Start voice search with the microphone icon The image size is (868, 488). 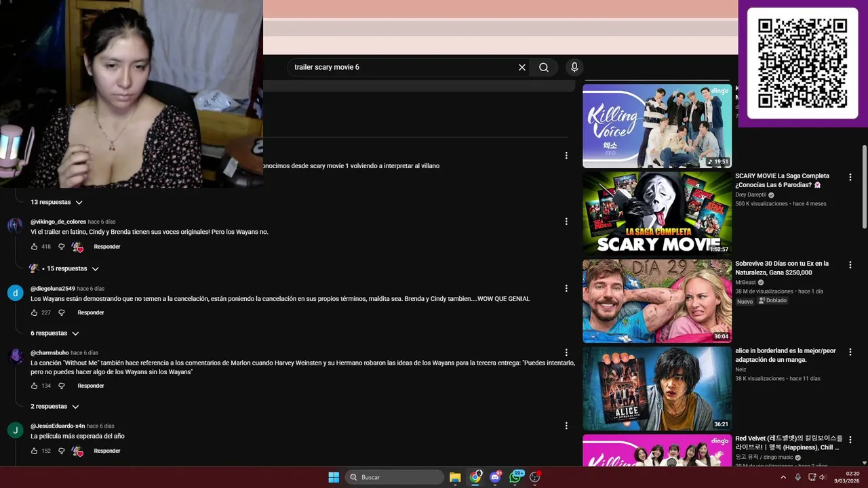click(574, 67)
